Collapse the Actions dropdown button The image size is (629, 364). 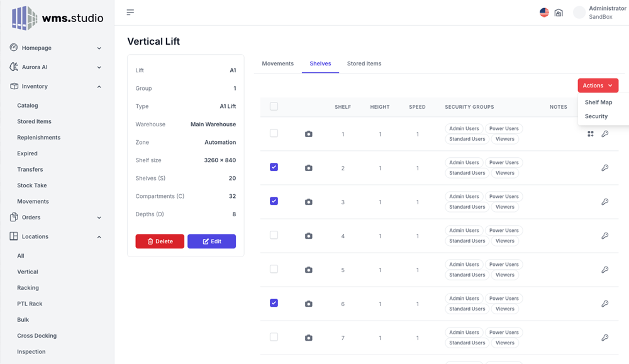(598, 85)
